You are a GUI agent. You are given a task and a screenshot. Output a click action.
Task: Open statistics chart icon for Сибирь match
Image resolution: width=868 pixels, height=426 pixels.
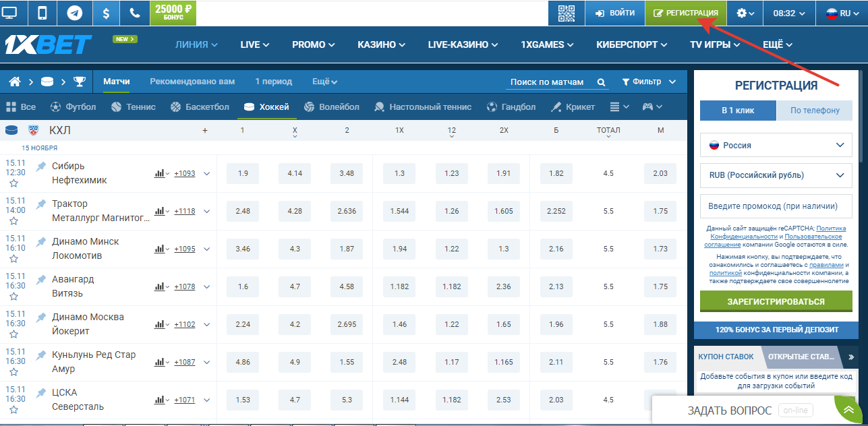click(x=159, y=173)
